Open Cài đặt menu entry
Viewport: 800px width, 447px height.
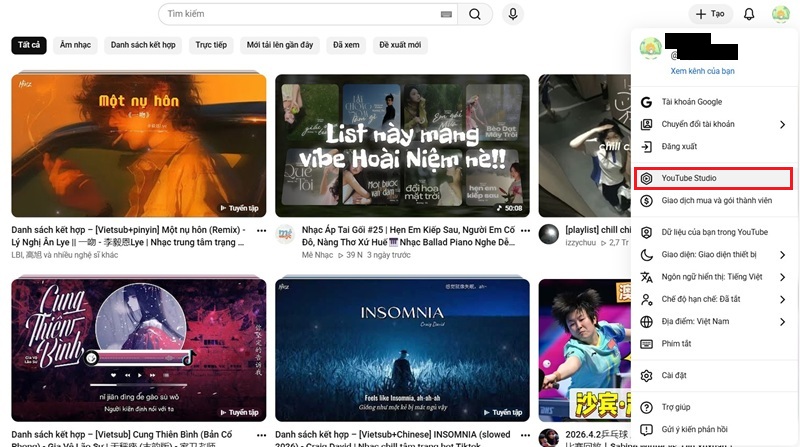coord(714,376)
